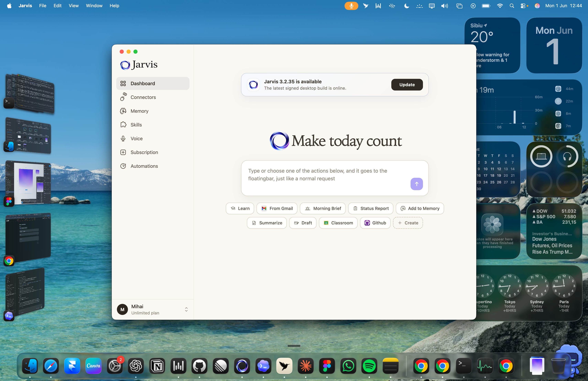
Task: Open the Apple menu
Action: click(9, 6)
